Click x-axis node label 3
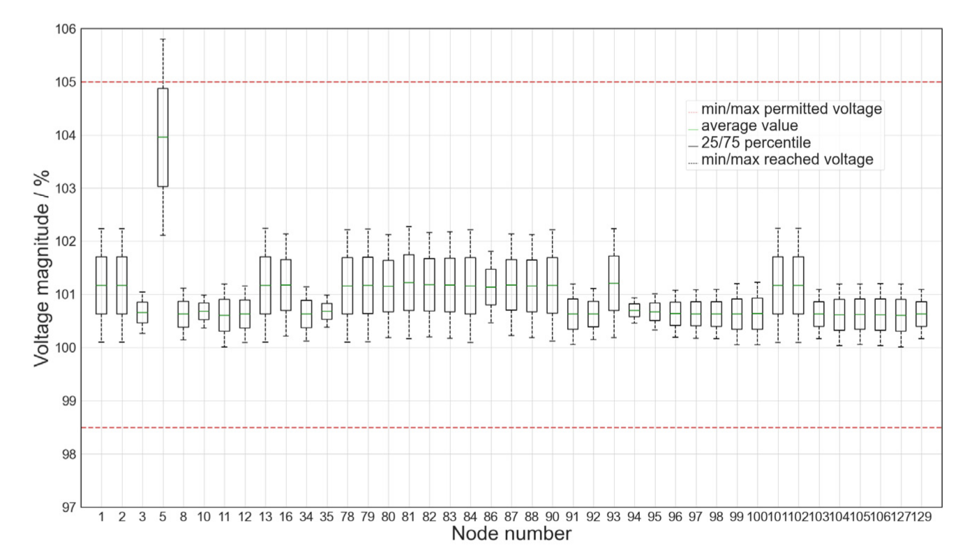This screenshot has width=979, height=560. tap(142, 517)
